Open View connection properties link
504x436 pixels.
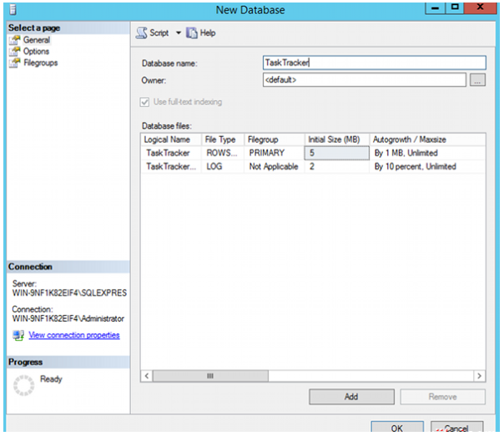pyautogui.click(x=74, y=335)
